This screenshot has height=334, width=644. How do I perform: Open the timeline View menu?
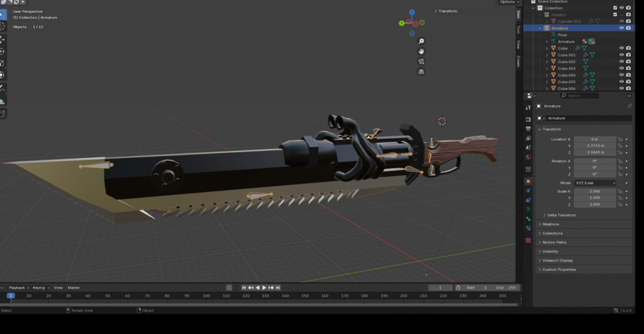pos(58,287)
